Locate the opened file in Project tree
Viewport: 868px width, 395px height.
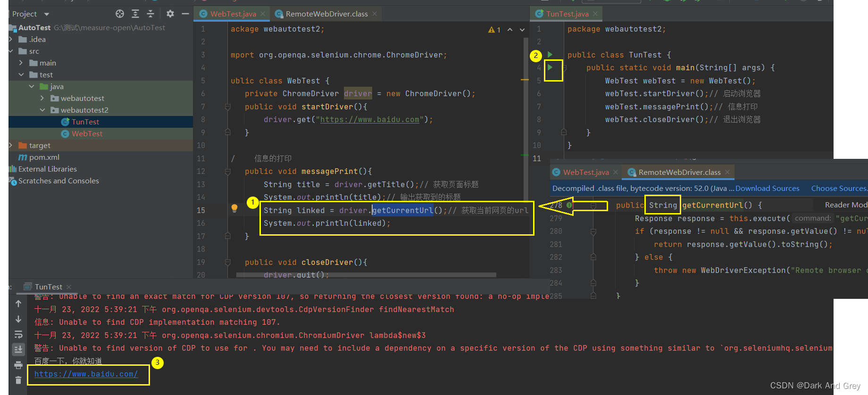pos(120,14)
